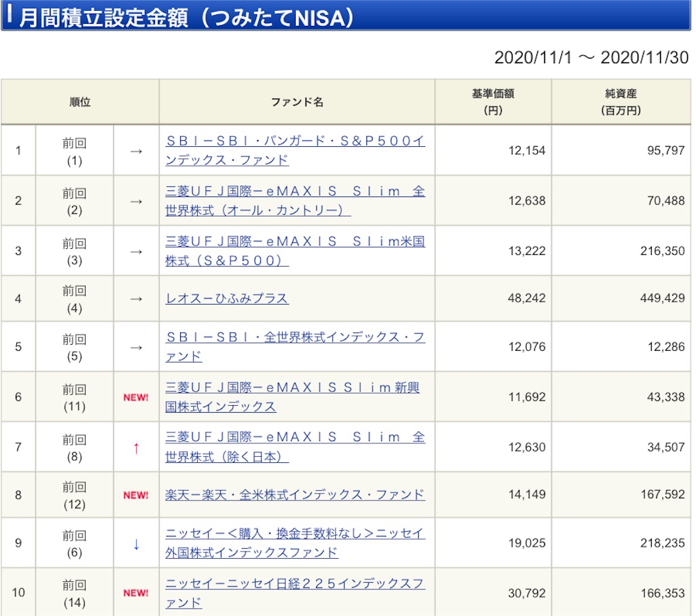
Task: Open eMAXIS Slim 全世界株式(除く日本) link
Action: point(295,447)
